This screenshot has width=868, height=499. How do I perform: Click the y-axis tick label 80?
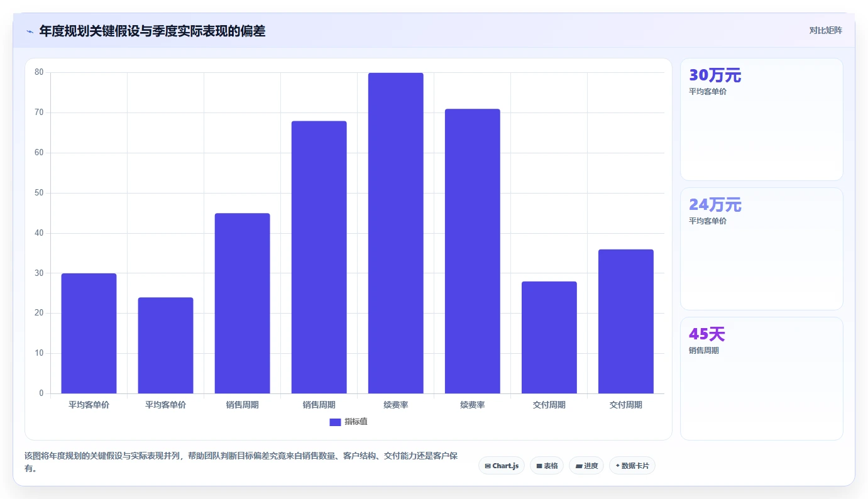coord(39,72)
